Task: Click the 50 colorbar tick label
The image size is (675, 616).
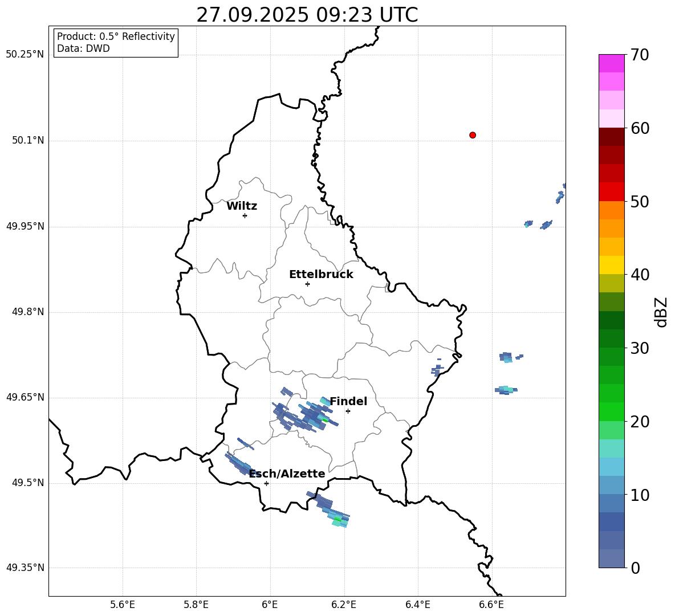Action: pyautogui.click(x=640, y=201)
